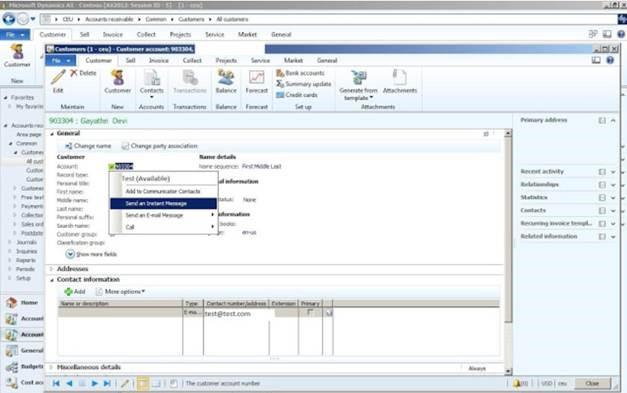This screenshot has width=627, height=393.
Task: Select Inquiries in navigation tree
Action: pyautogui.click(x=26, y=251)
